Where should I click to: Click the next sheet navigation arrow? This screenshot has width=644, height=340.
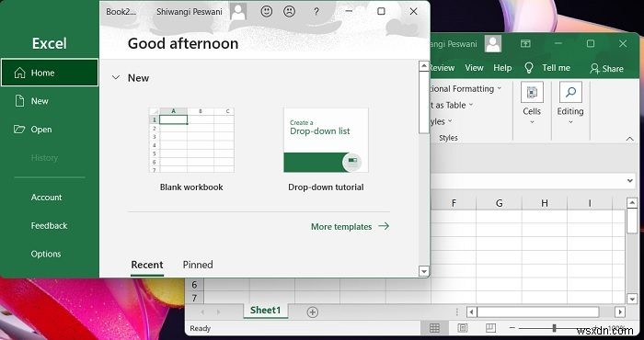(218, 312)
